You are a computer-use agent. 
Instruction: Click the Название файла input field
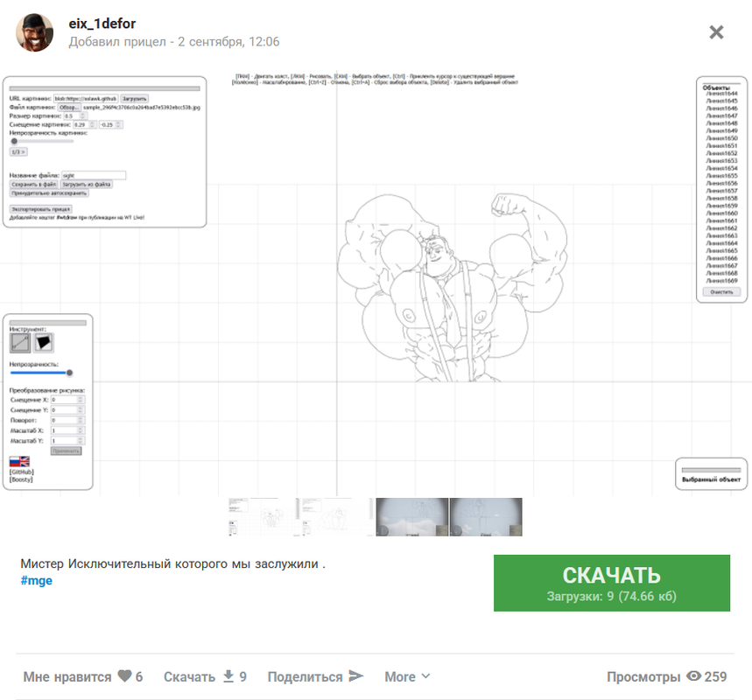point(94,176)
